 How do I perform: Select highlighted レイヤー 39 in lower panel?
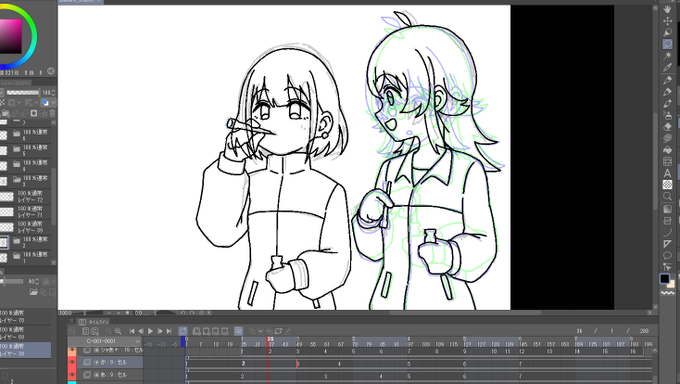point(25,350)
